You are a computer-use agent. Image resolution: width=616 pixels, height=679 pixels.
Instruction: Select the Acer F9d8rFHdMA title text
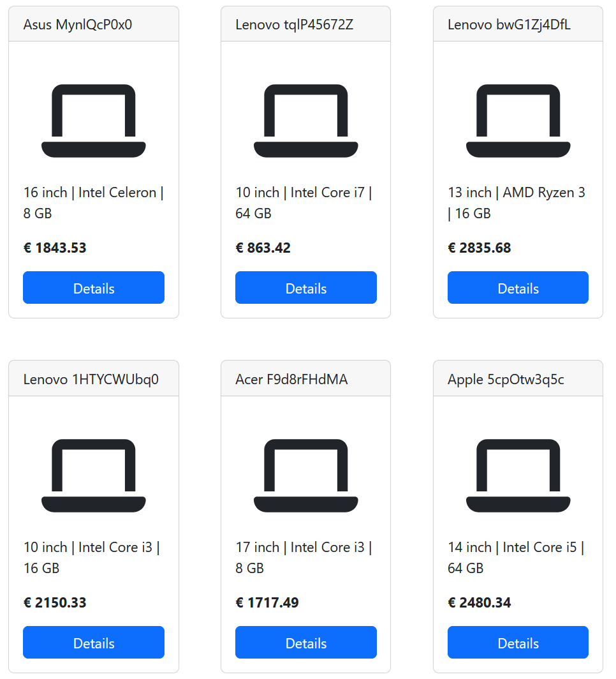click(x=291, y=380)
